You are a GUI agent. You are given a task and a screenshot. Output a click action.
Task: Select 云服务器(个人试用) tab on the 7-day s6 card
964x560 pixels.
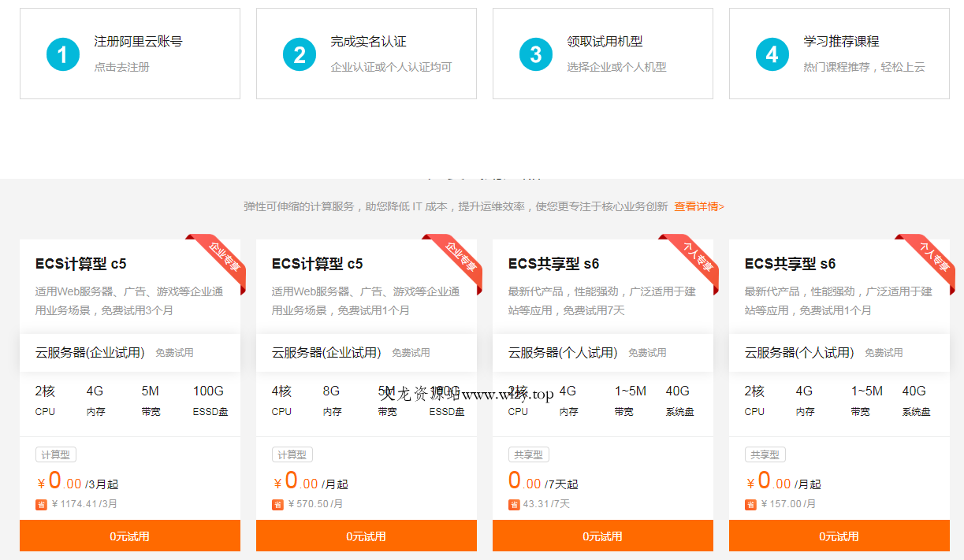point(563,353)
